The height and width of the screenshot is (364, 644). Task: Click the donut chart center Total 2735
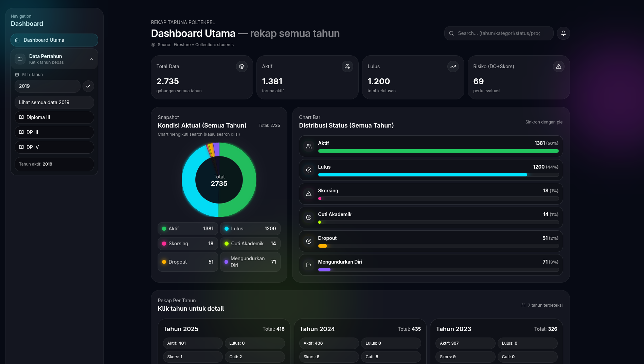pyautogui.click(x=219, y=180)
